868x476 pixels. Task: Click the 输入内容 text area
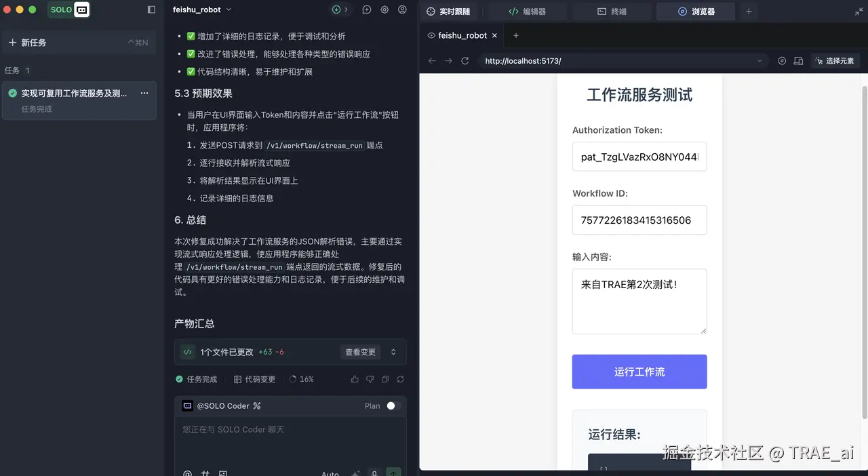click(639, 301)
